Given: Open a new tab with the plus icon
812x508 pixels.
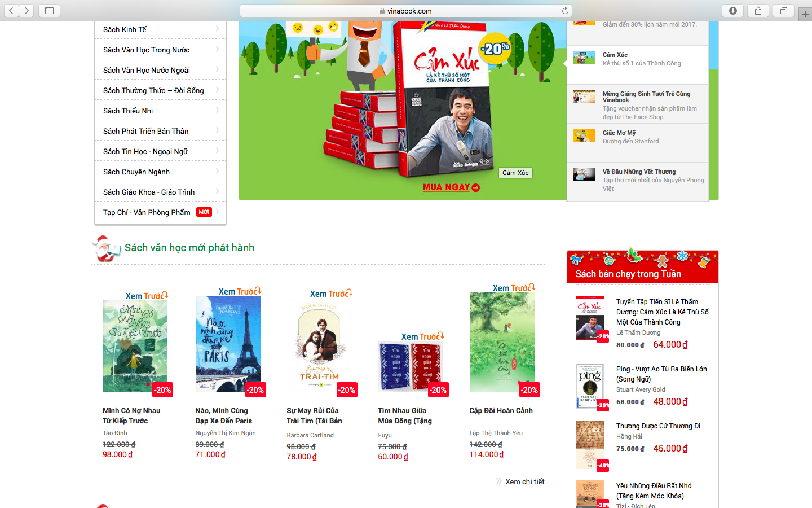Looking at the screenshot, I should coord(805,15).
